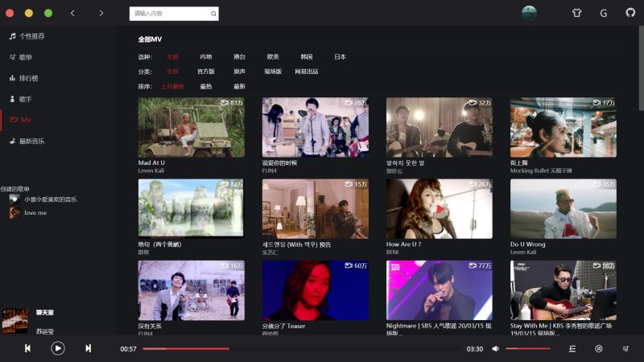Filter language by 内地
The height and width of the screenshot is (362, 644).
point(206,56)
